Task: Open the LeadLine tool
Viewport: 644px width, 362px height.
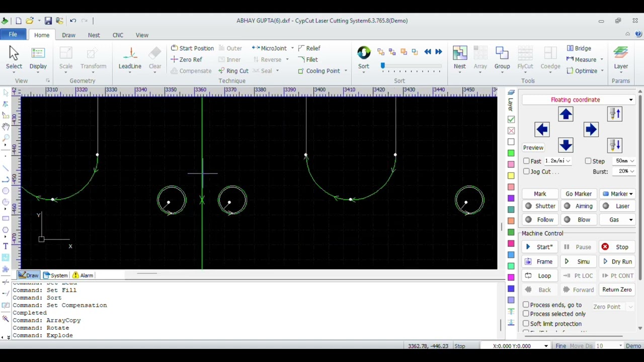Action: 130,58
